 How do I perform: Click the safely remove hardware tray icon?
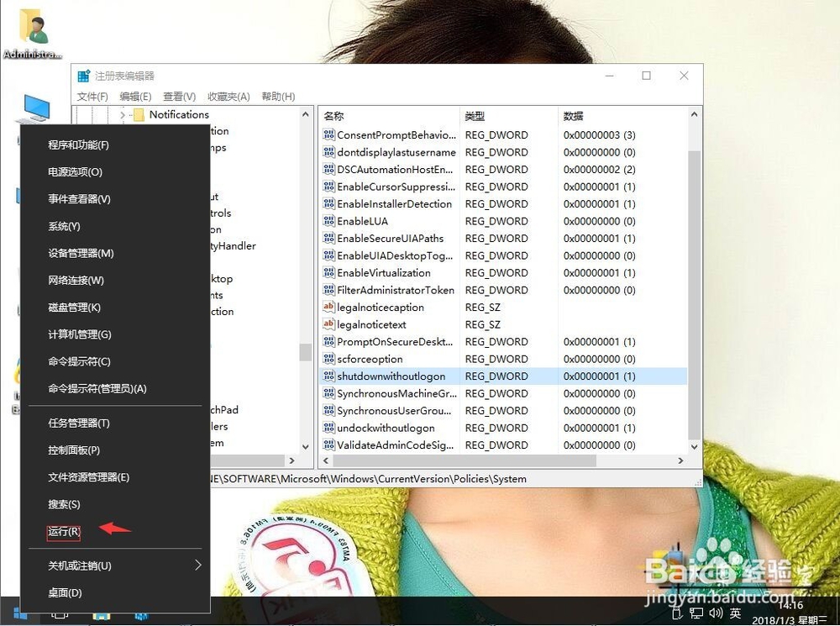coord(677,613)
